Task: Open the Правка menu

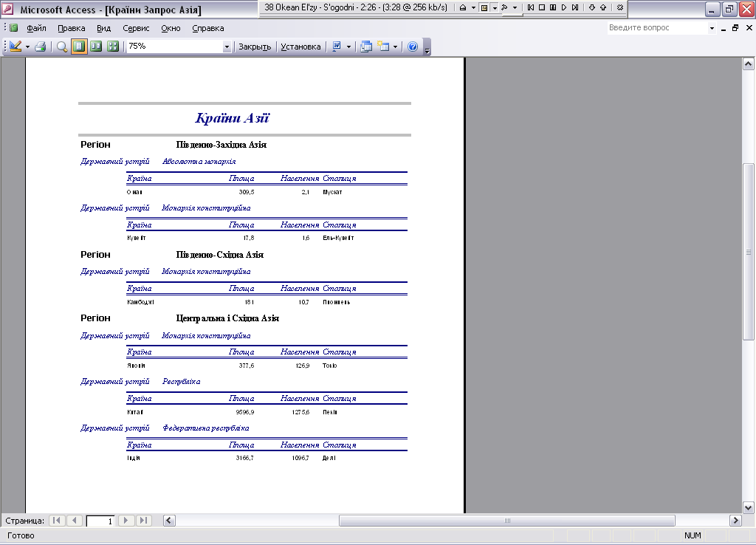Action: [x=72, y=28]
